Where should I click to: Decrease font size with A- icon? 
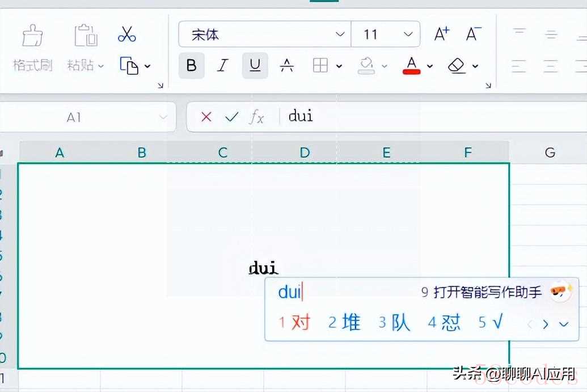[x=473, y=35]
